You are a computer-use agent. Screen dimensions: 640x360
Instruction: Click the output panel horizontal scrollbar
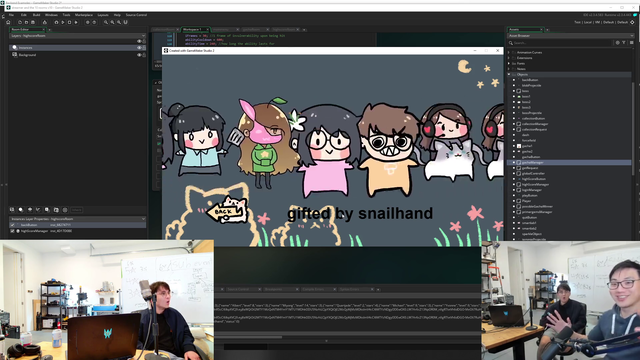[249, 337]
